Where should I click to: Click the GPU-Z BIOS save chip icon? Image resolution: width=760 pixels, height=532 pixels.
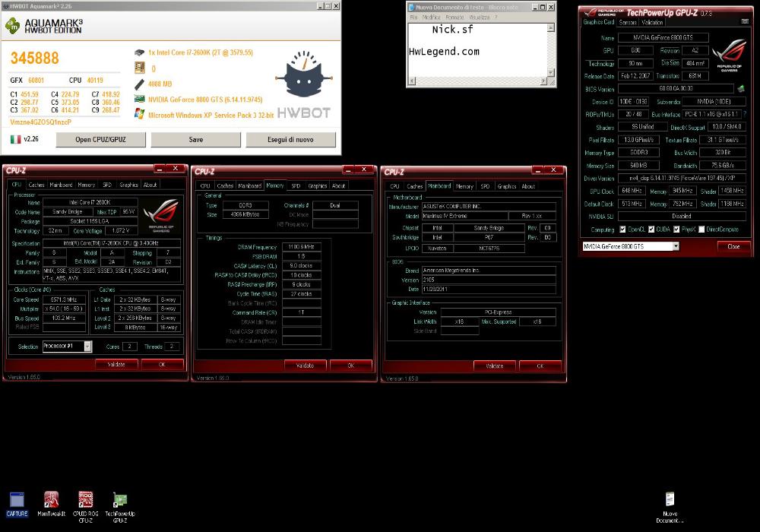(740, 89)
